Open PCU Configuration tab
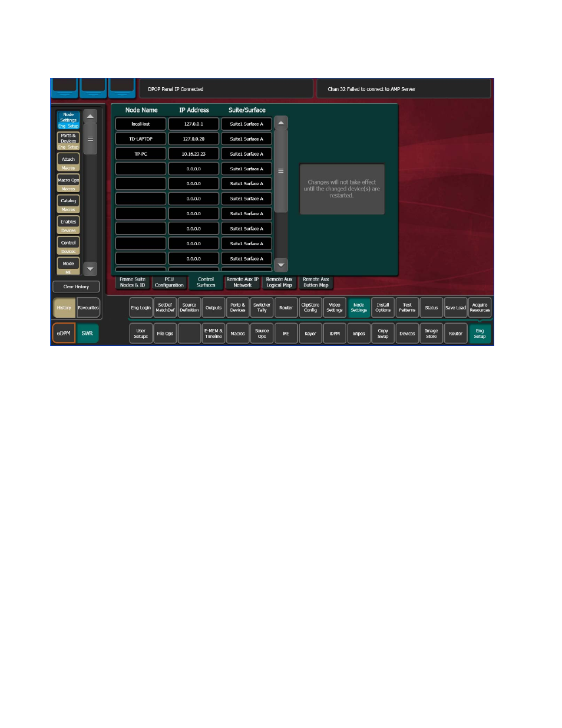This screenshot has height=728, width=562. pyautogui.click(x=169, y=282)
